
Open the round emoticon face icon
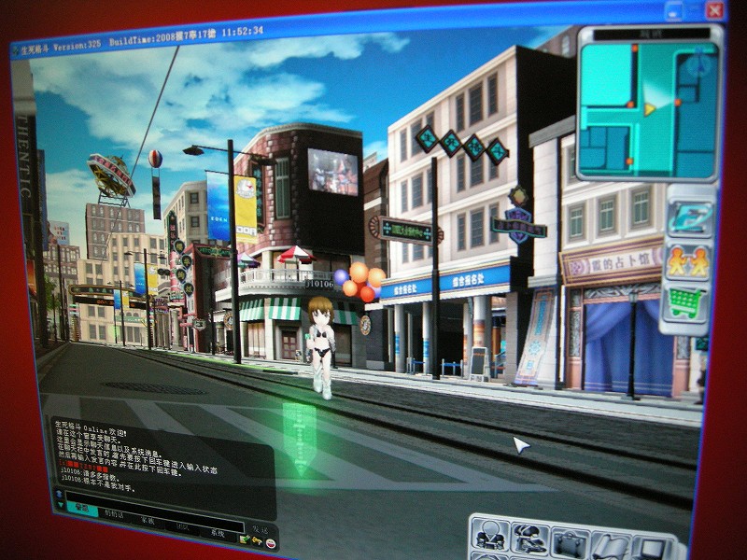(x=271, y=543)
